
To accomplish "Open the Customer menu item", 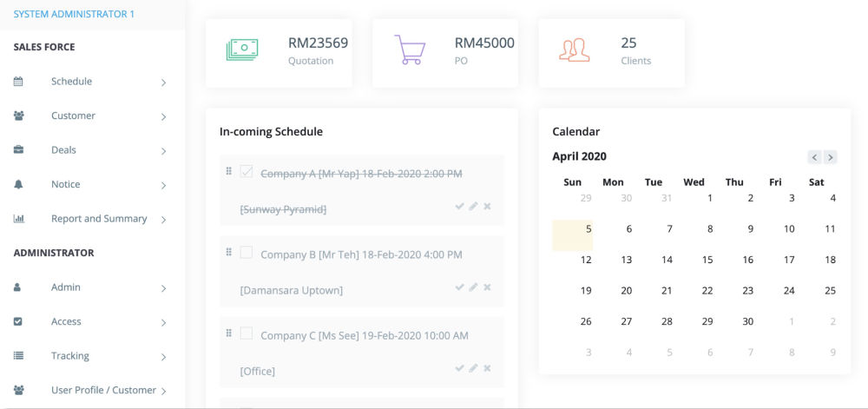I will click(x=73, y=115).
